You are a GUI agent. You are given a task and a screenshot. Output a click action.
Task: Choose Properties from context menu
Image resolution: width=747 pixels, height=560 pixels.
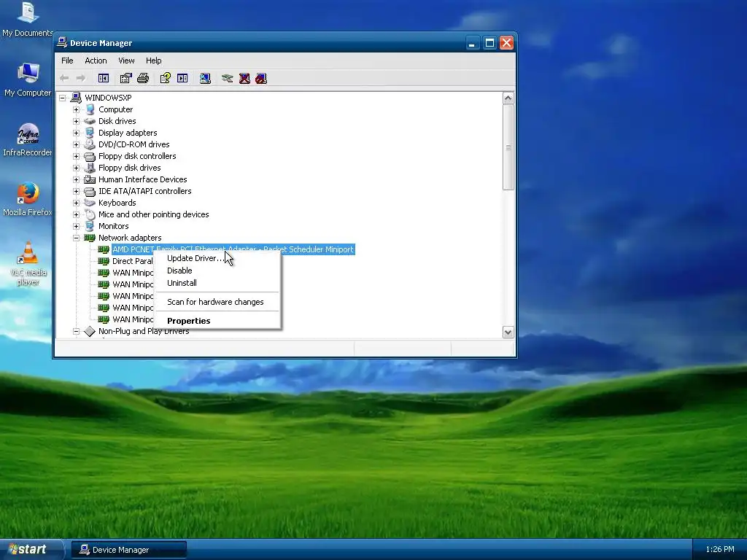217,321
